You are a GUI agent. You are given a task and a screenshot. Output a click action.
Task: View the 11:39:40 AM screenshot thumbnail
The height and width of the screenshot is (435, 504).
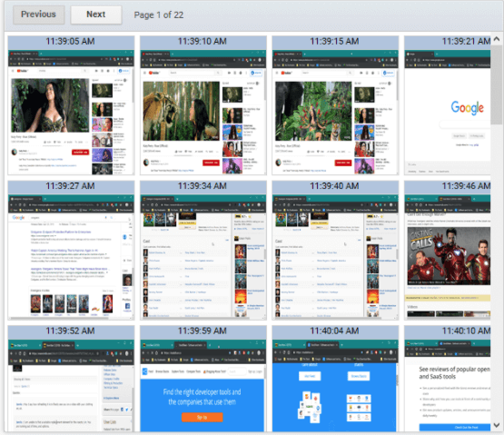(x=335, y=257)
